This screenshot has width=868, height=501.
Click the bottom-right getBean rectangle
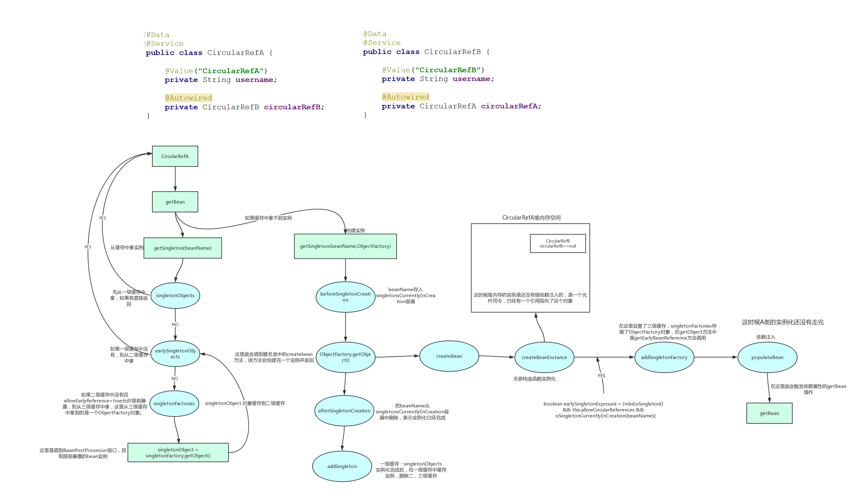coord(769,413)
